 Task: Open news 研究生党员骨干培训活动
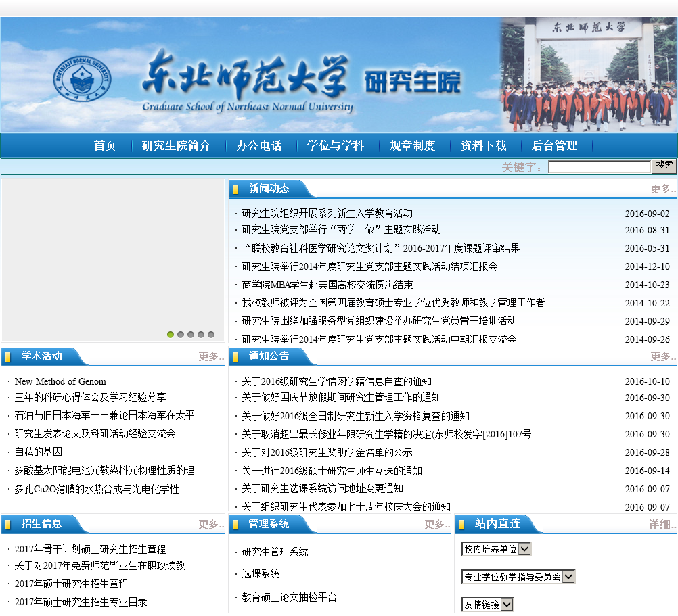[x=379, y=321]
